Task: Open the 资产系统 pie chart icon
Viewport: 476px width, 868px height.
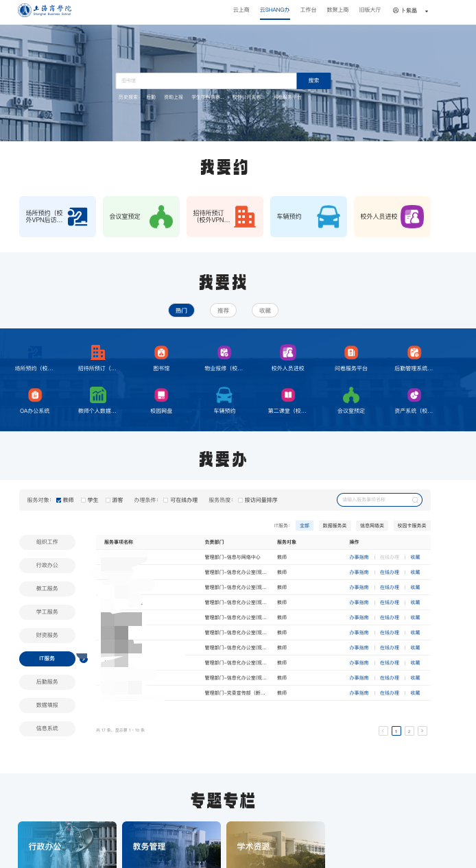Action: coord(414,395)
